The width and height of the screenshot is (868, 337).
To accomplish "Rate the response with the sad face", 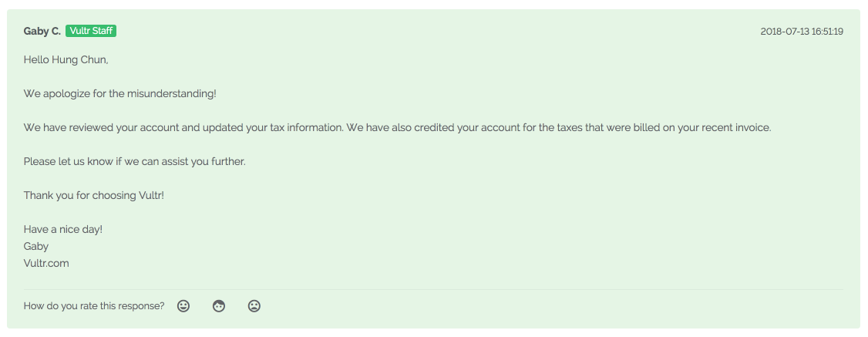I will tap(254, 305).
